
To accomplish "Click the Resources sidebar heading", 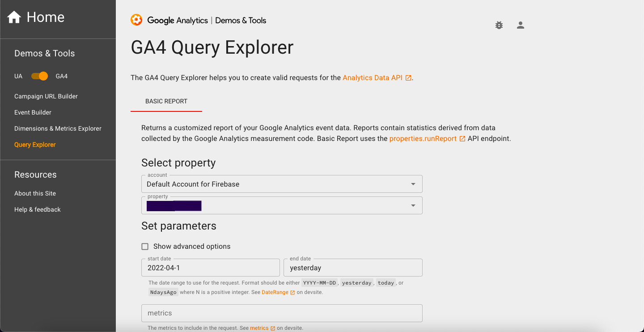I will pyautogui.click(x=35, y=175).
